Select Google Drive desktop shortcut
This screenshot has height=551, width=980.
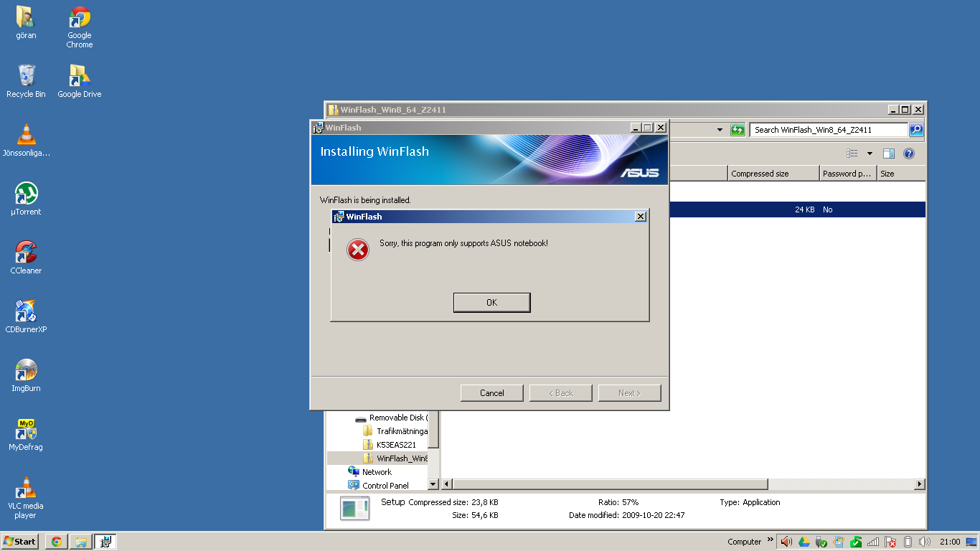coord(80,81)
